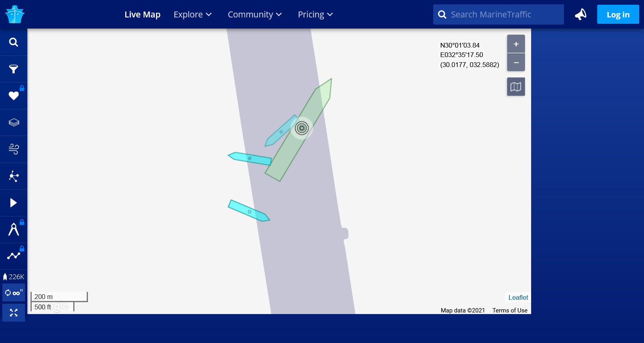The image size is (644, 343).
Task: Zoom out the map with minus
Action: tap(516, 62)
